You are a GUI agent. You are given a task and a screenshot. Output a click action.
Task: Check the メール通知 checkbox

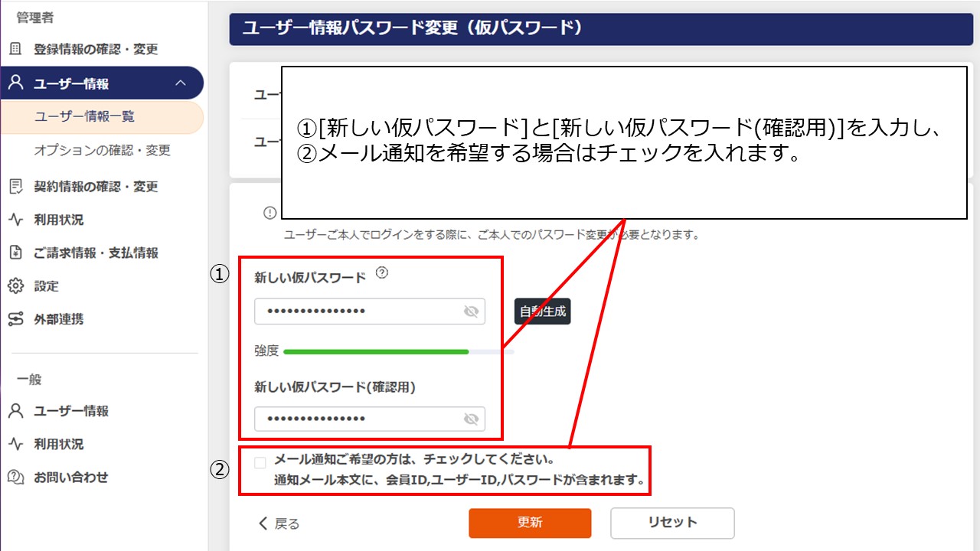coord(260,462)
